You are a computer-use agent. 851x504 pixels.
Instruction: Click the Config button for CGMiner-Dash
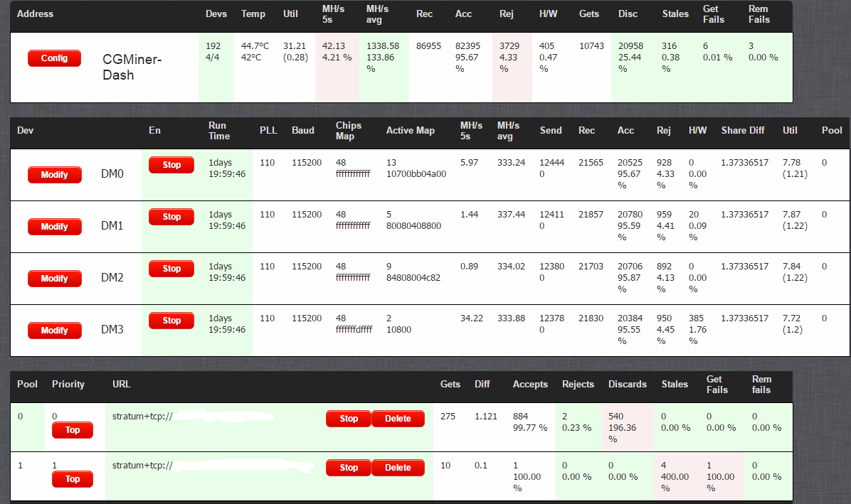(54, 58)
